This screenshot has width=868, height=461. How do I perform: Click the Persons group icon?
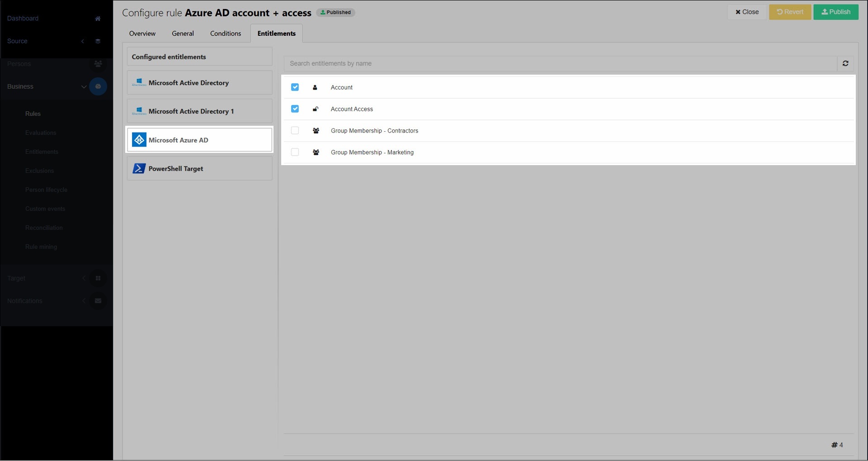click(98, 64)
